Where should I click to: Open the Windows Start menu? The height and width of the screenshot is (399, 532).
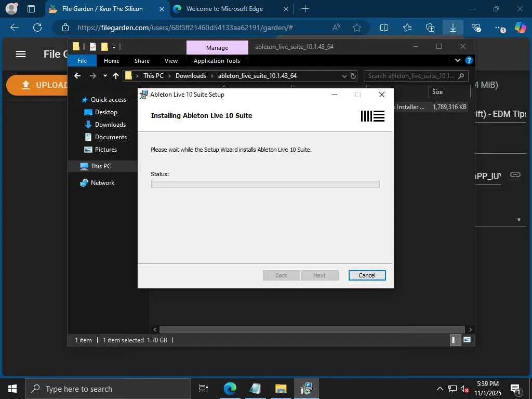click(12, 389)
